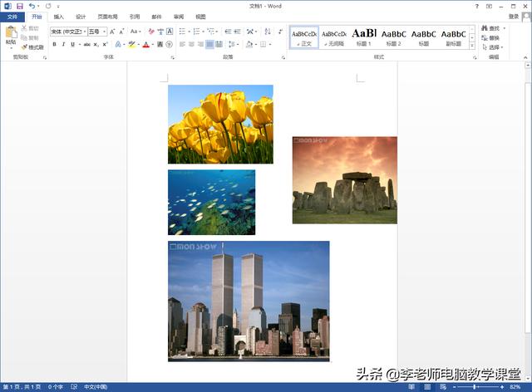The image size is (532, 392).
Task: Click the Save icon in quick access toolbar
Action: coord(20,6)
